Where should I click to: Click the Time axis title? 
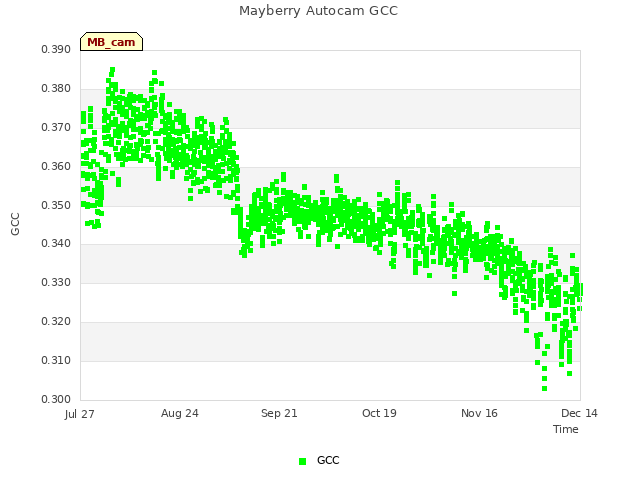[566, 429]
